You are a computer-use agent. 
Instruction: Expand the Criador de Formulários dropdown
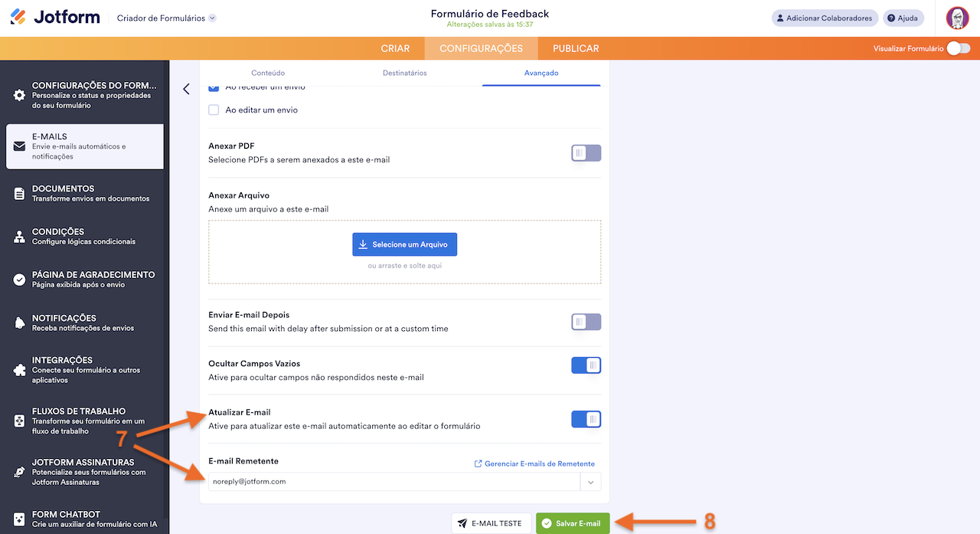[x=212, y=18]
